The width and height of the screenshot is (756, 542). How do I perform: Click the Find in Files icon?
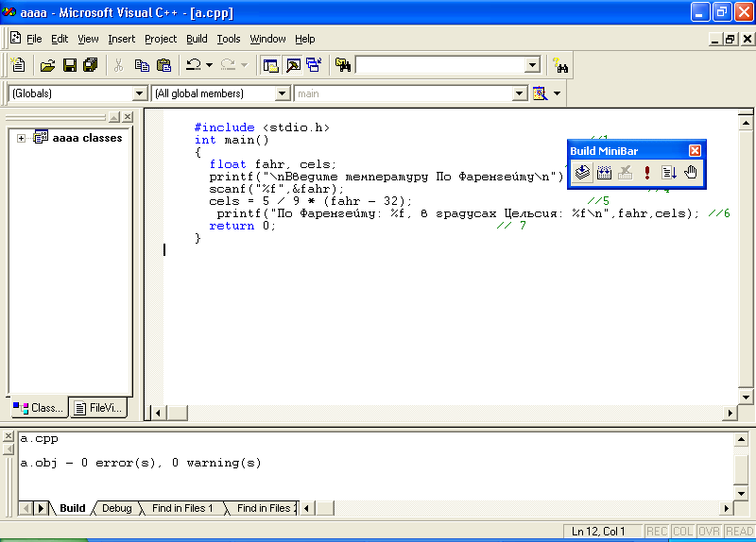[x=343, y=65]
